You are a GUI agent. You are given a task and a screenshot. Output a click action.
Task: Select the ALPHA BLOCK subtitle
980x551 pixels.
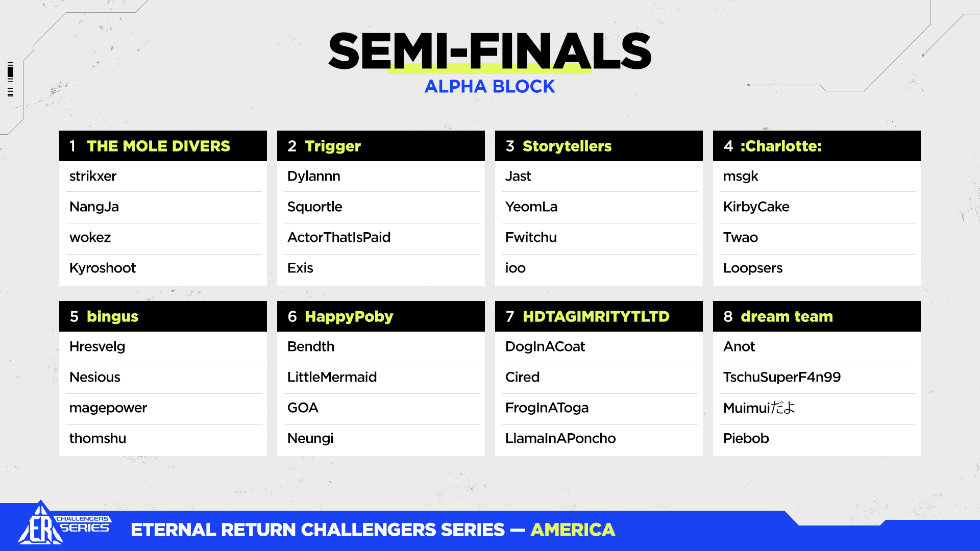[489, 87]
